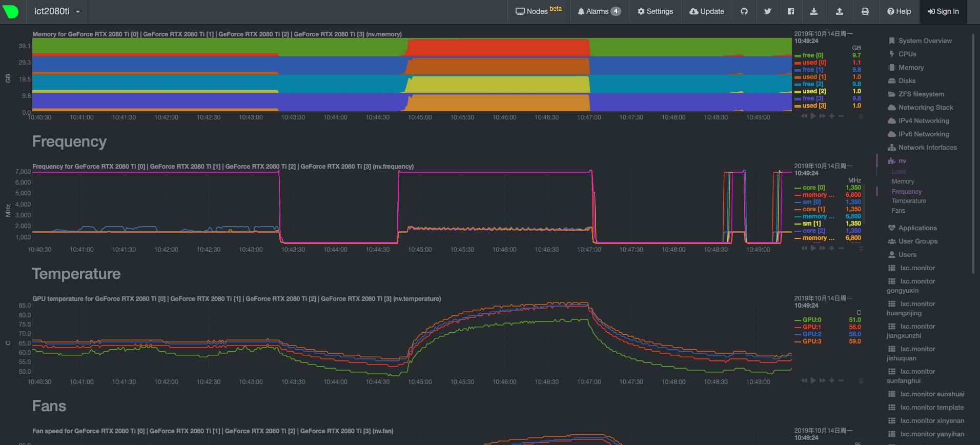Screen dimensions: 980x445
Task: Click the export snapshot upload icon
Action: pos(840,11)
